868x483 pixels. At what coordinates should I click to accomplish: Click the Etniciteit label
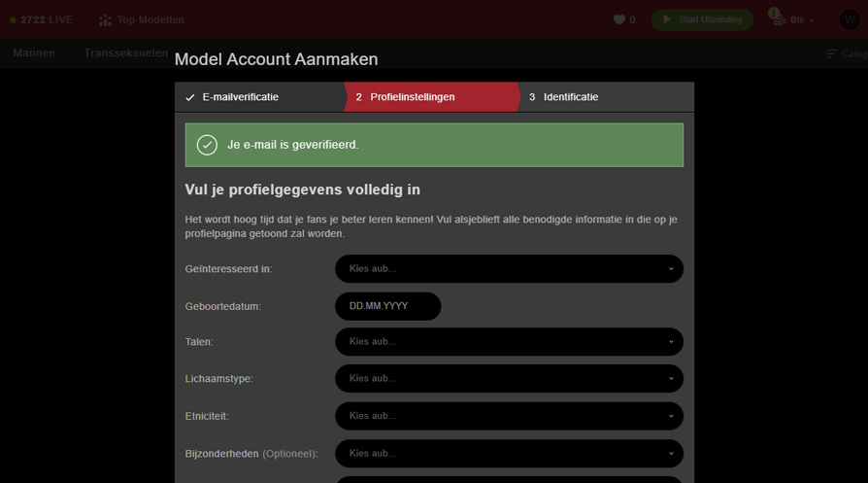tap(207, 416)
